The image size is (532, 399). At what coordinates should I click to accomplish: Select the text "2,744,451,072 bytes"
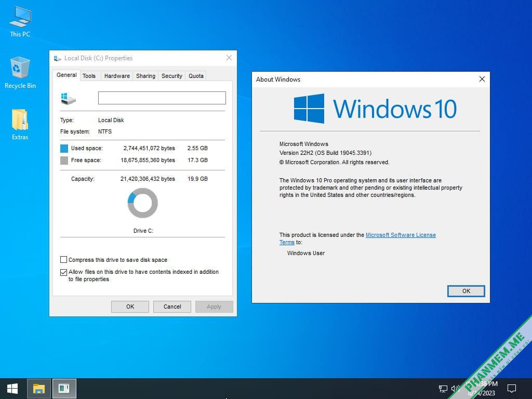coord(149,148)
